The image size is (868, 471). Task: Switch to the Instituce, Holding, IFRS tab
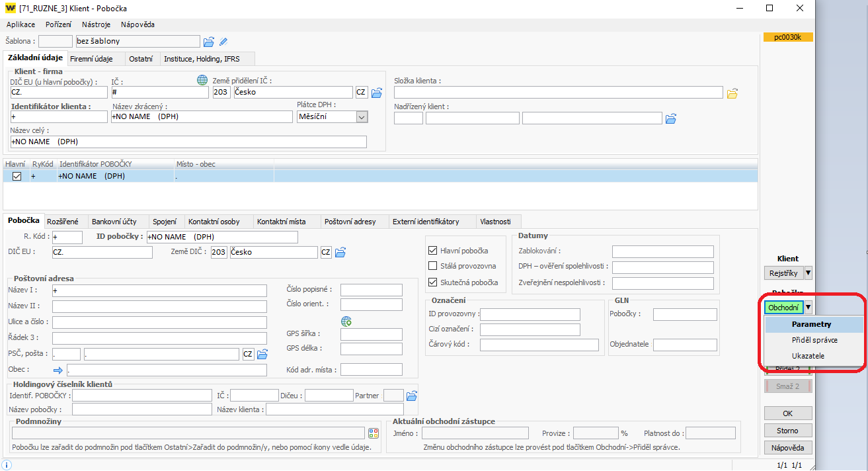[x=207, y=59]
